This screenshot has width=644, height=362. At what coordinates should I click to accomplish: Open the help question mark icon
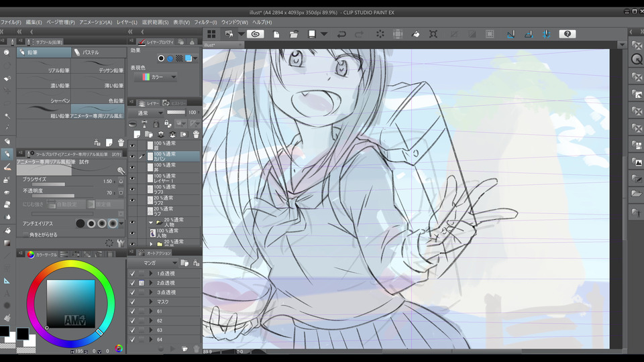point(568,34)
